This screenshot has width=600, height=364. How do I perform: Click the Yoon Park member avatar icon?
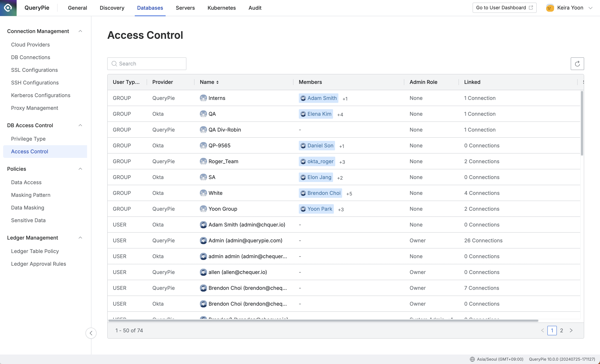pos(304,209)
